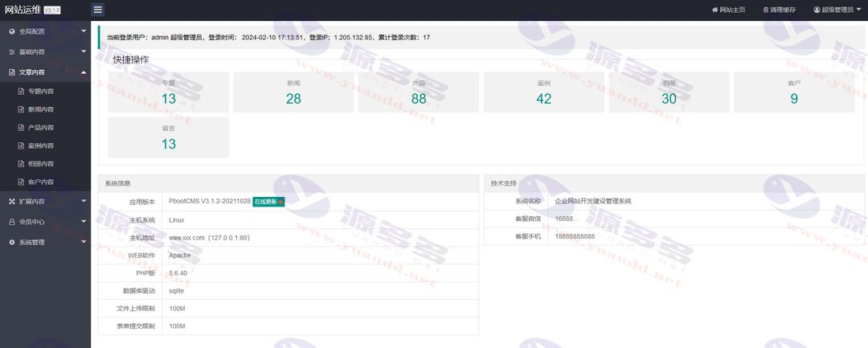Image resolution: width=868 pixels, height=348 pixels.
Task: Click the file icon next to 客户内容
Action: pyautogui.click(x=21, y=182)
